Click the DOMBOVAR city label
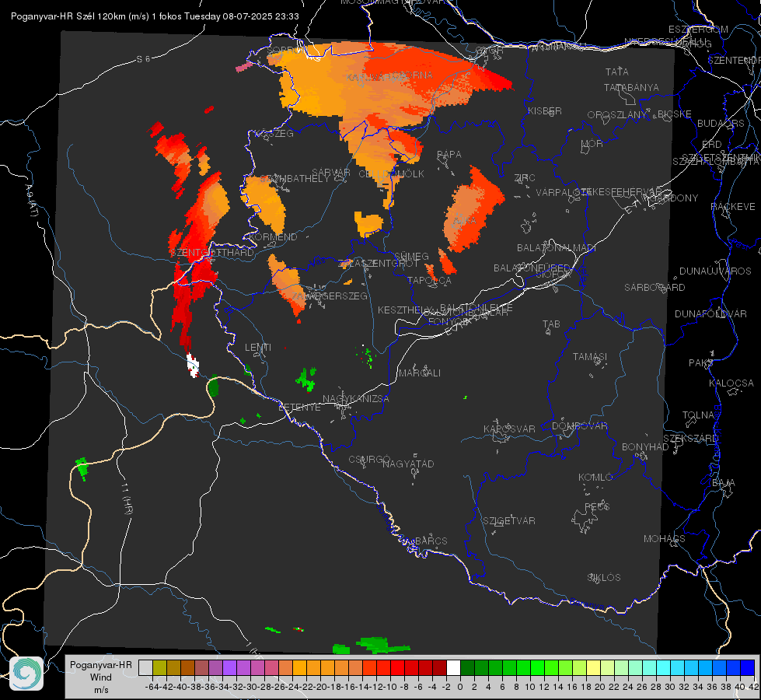Viewport: 761px width, 700px height. (579, 426)
